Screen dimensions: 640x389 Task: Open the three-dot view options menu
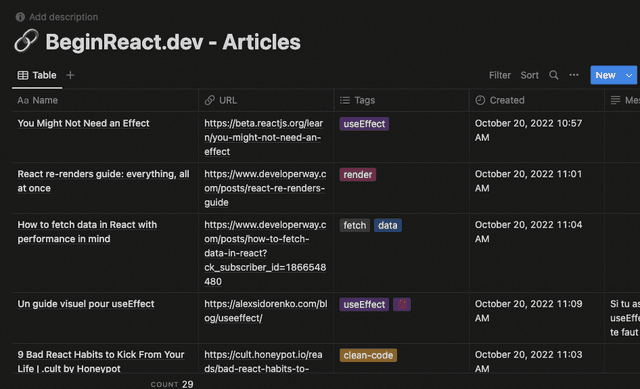(x=574, y=75)
